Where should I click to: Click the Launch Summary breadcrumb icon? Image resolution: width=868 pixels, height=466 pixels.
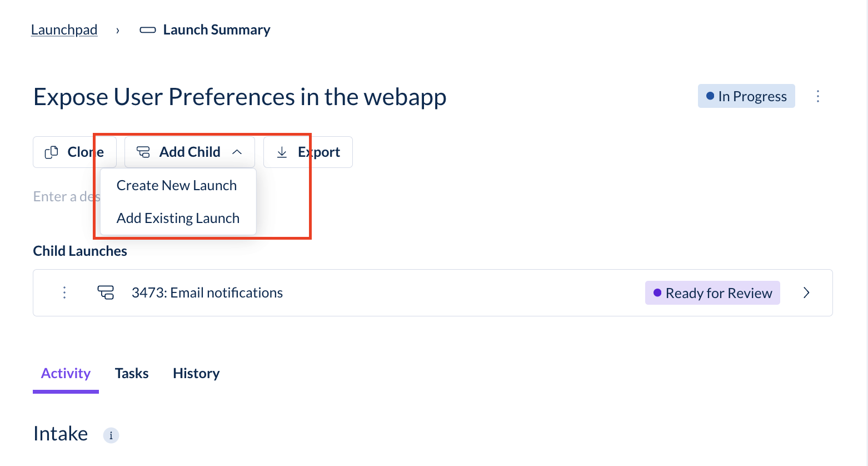(x=148, y=30)
